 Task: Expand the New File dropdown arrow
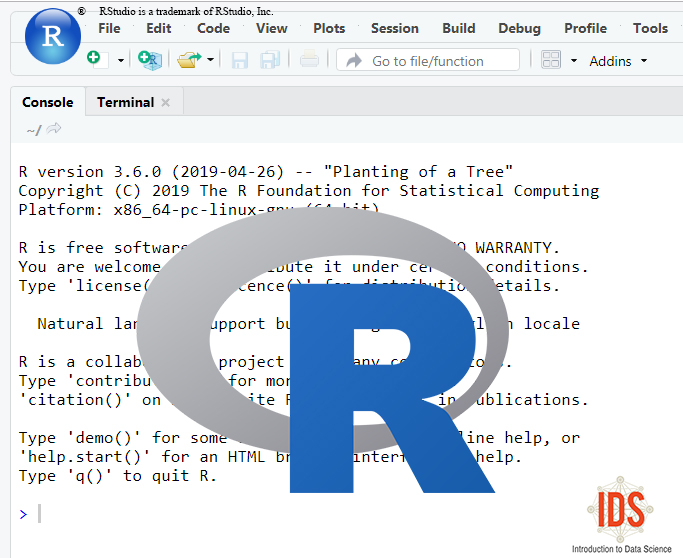pyautogui.click(x=121, y=61)
